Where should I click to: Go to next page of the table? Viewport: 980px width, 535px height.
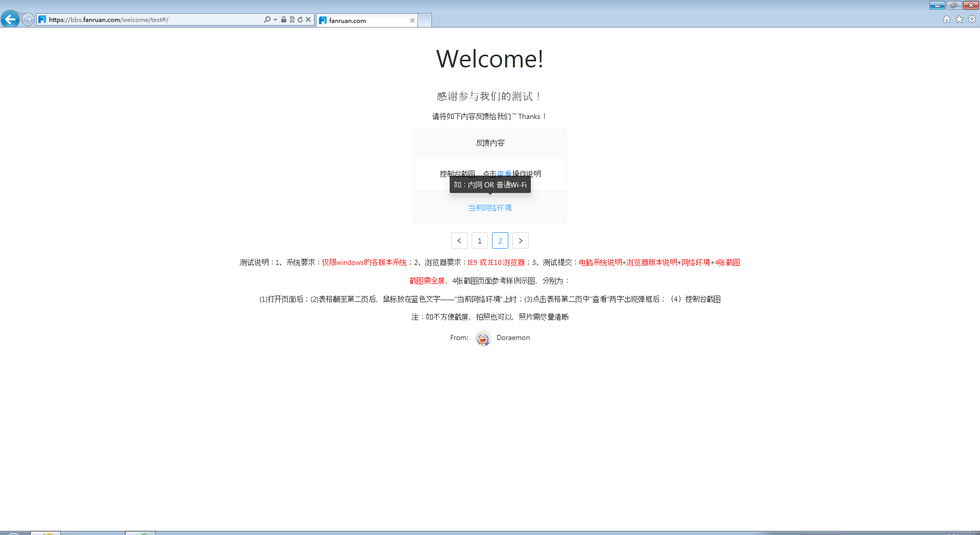coord(521,240)
